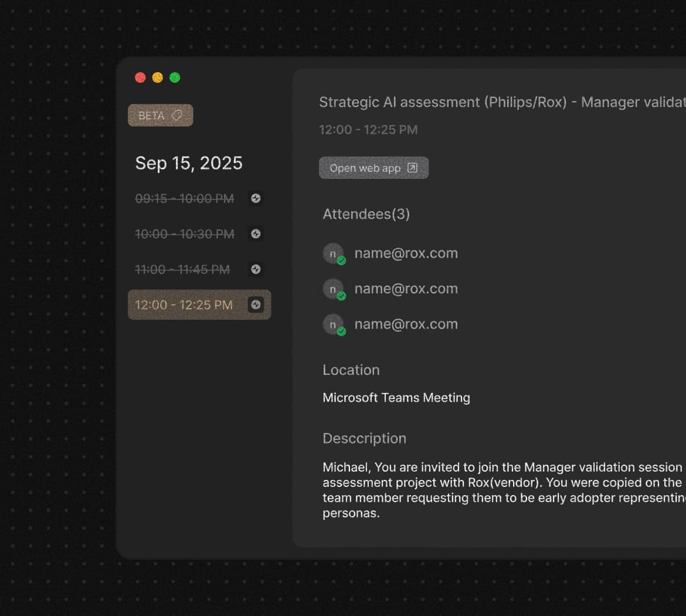Image resolution: width=686 pixels, height=616 pixels.
Task: Click the BETA badge label
Action: (x=151, y=116)
